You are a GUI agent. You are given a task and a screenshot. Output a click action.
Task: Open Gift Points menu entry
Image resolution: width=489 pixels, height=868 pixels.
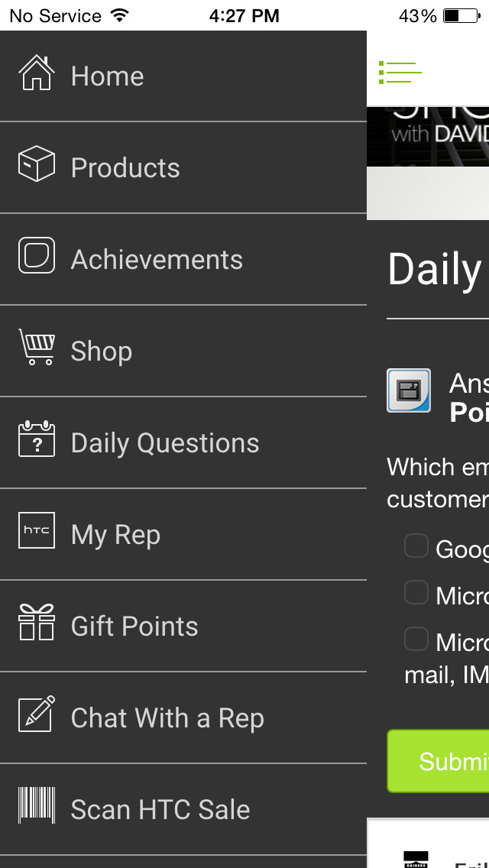[134, 627]
